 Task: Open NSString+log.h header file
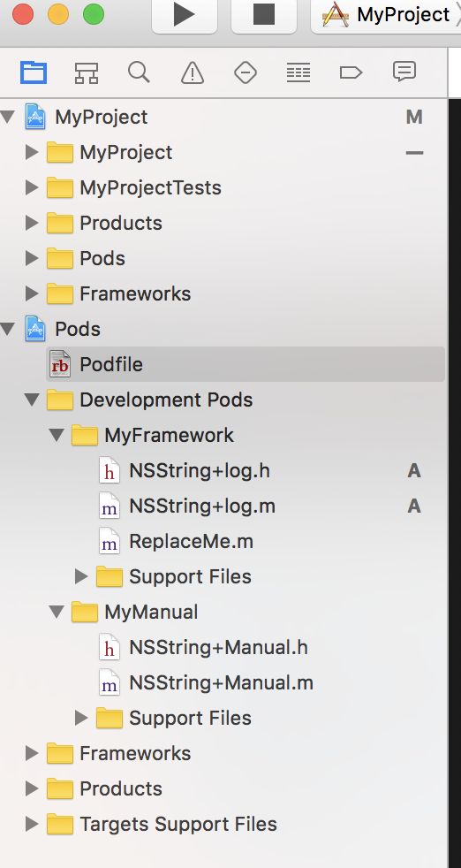(x=200, y=470)
